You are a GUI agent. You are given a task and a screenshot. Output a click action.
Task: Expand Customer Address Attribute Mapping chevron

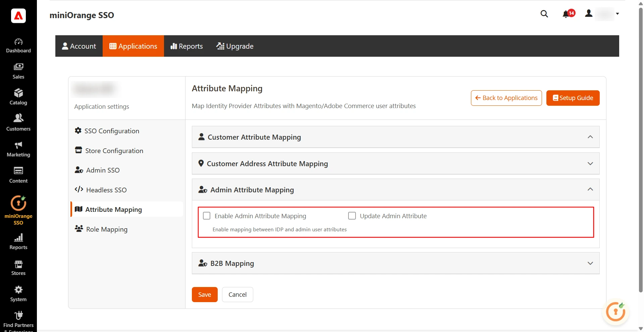click(x=590, y=163)
